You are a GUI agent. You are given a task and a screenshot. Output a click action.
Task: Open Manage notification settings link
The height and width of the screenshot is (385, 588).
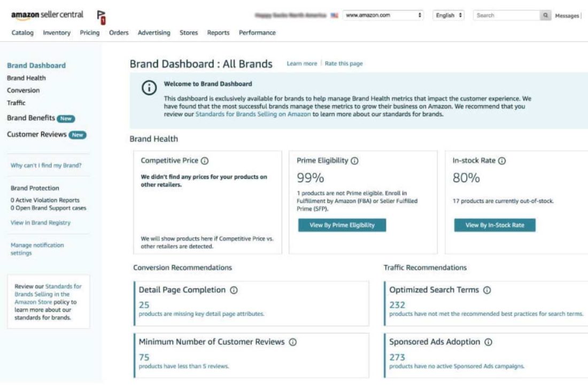point(37,249)
